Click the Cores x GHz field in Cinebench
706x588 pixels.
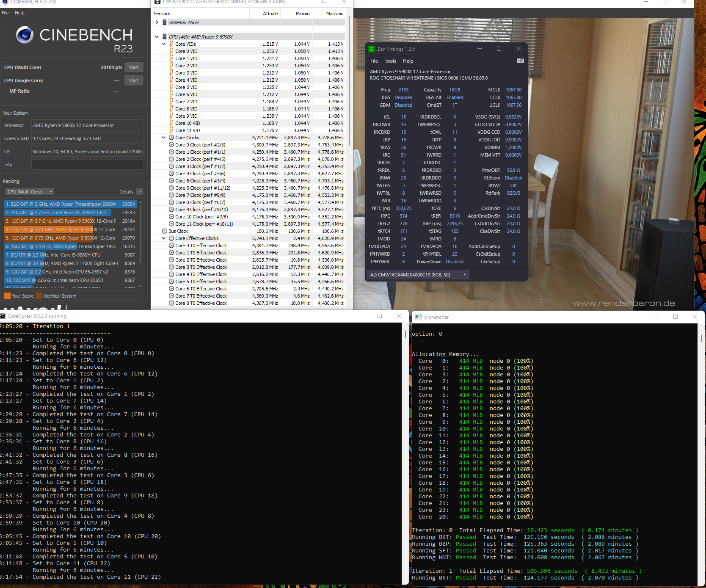(88, 138)
